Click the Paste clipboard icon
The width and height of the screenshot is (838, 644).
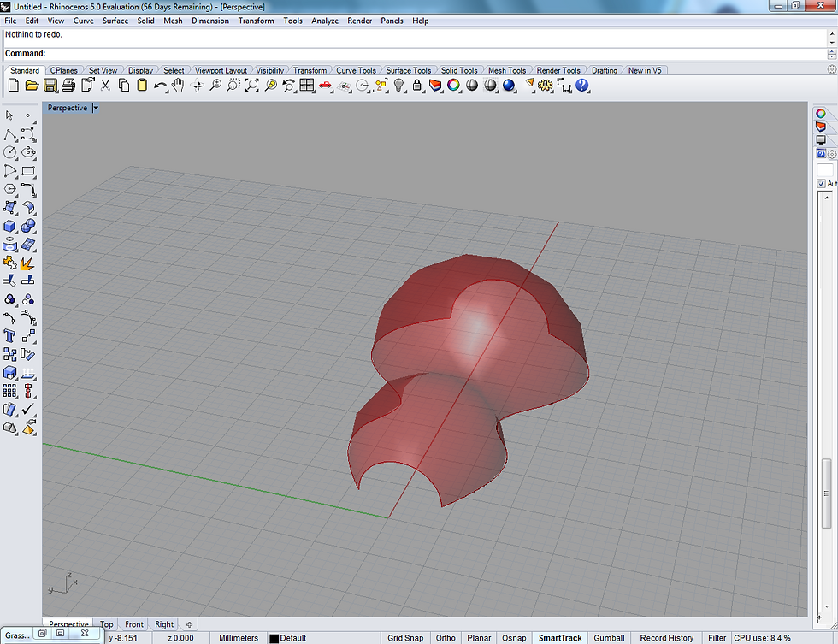142,86
